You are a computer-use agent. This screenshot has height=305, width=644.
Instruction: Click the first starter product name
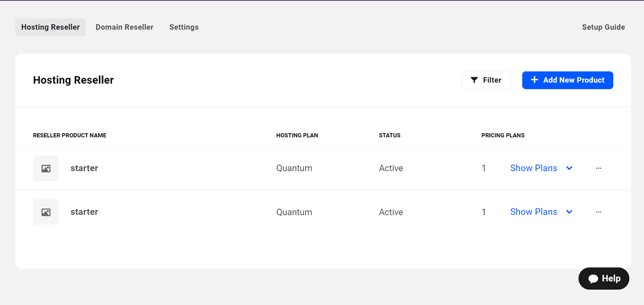click(x=84, y=168)
